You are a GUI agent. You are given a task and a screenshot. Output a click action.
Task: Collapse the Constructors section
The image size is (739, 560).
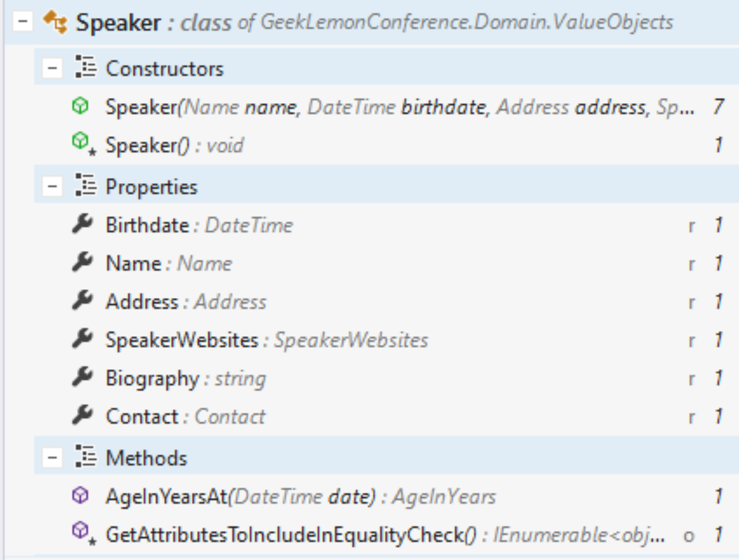52,68
